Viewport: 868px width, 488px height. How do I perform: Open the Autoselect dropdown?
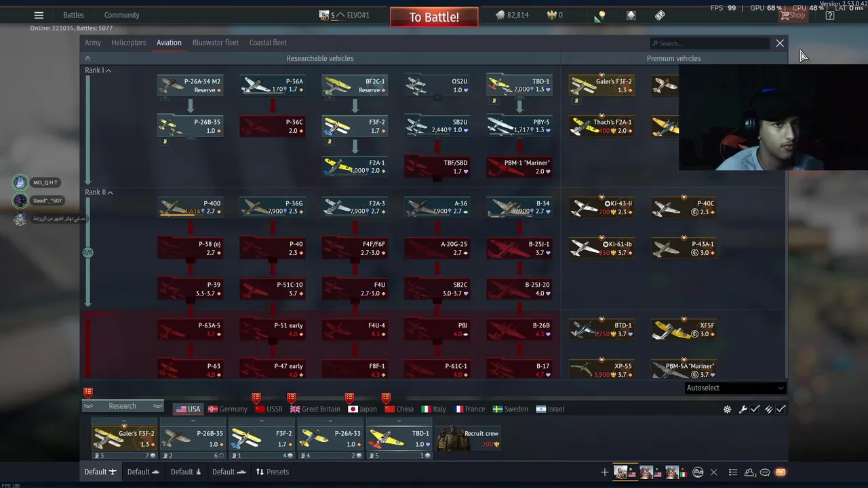(x=735, y=388)
